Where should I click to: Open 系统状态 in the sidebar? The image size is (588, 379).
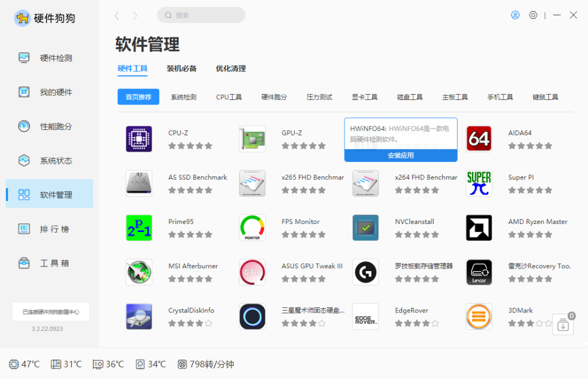(49, 160)
